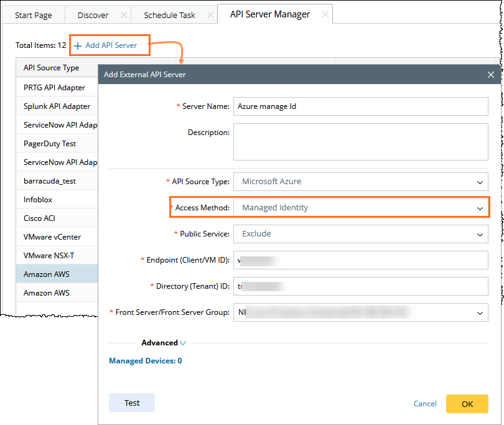Click the Cancel link

425,404
